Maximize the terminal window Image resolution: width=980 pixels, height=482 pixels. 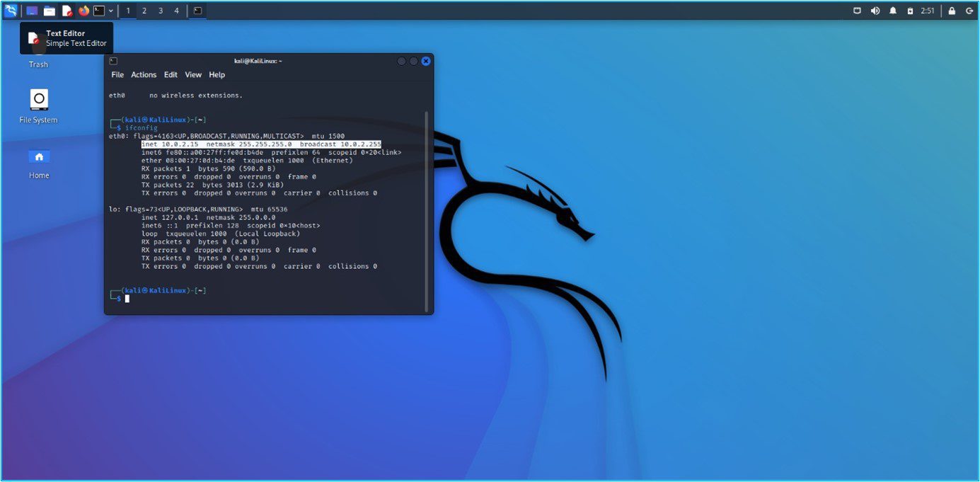pos(414,61)
